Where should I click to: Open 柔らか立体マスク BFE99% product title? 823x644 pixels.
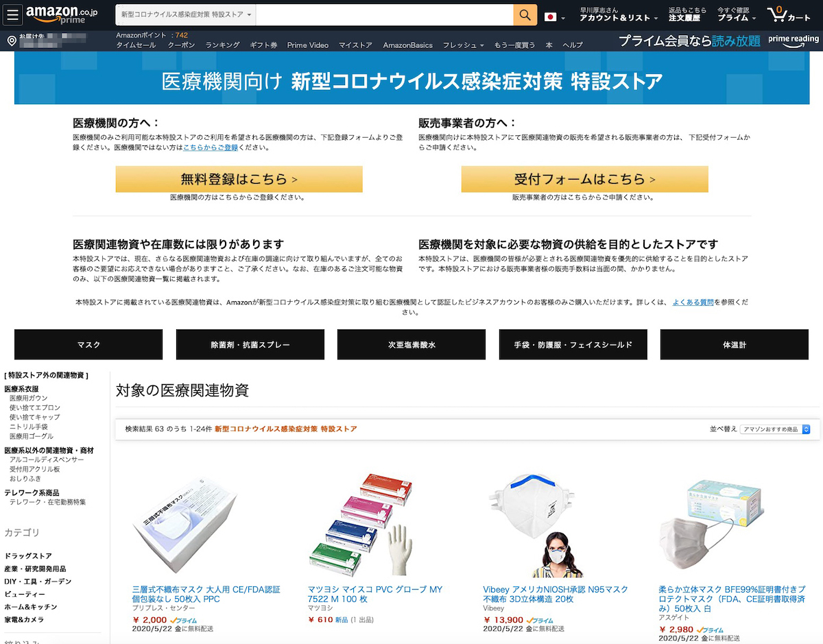pos(732,599)
